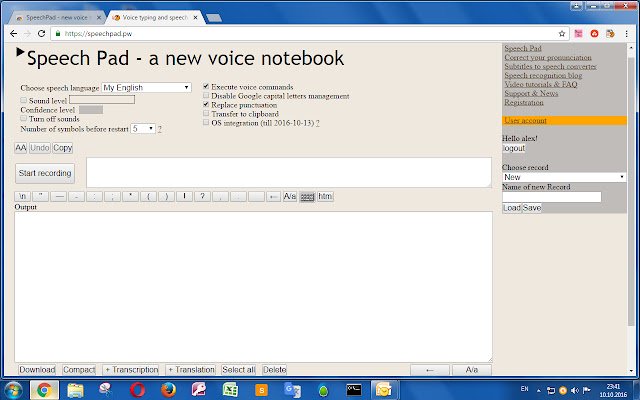
Task: Insert a colon via punctuation toolbar
Action: pos(94,196)
